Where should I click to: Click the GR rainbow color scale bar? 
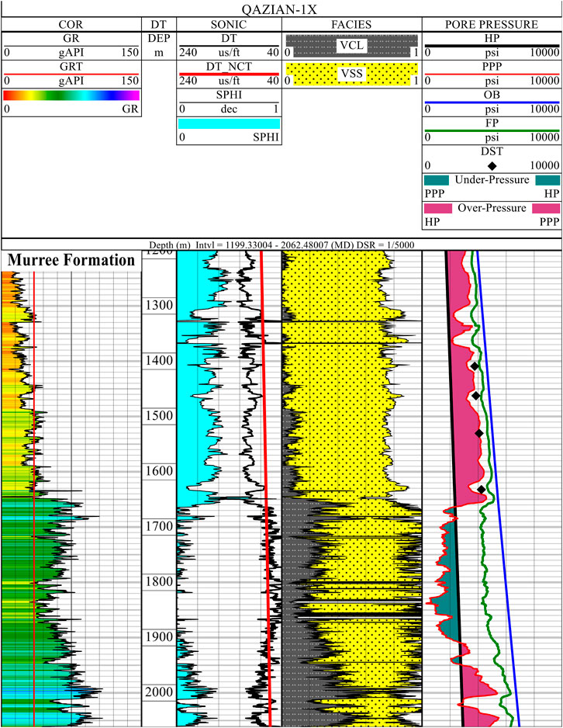[x=71, y=95]
